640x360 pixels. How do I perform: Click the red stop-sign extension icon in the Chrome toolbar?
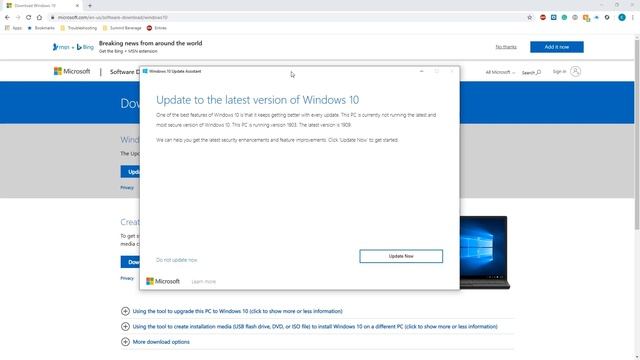[x=542, y=17]
